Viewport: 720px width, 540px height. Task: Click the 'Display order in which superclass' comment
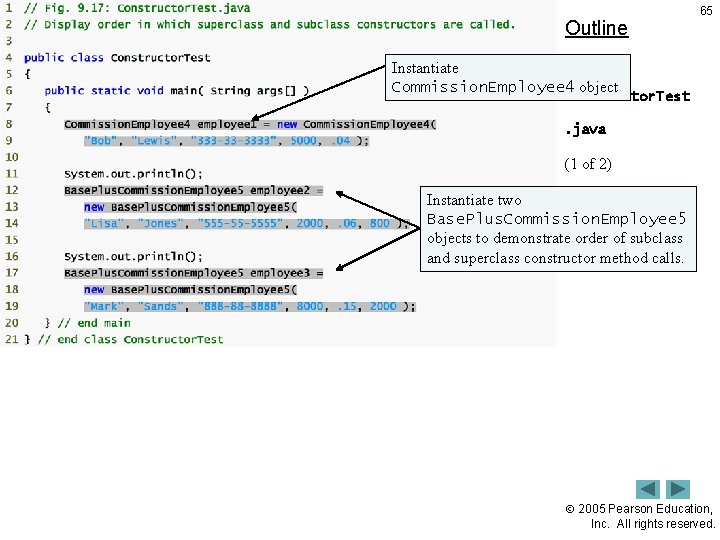coord(269,24)
